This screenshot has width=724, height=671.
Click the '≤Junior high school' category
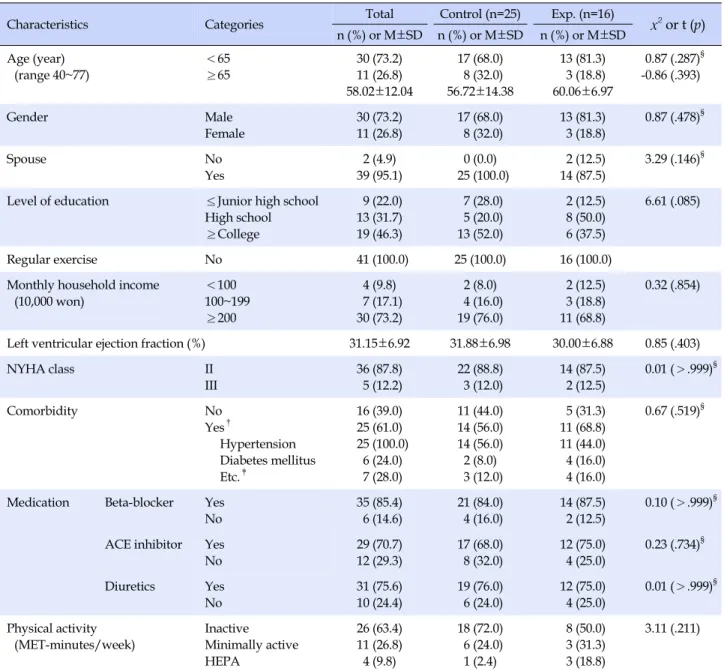coord(262,201)
